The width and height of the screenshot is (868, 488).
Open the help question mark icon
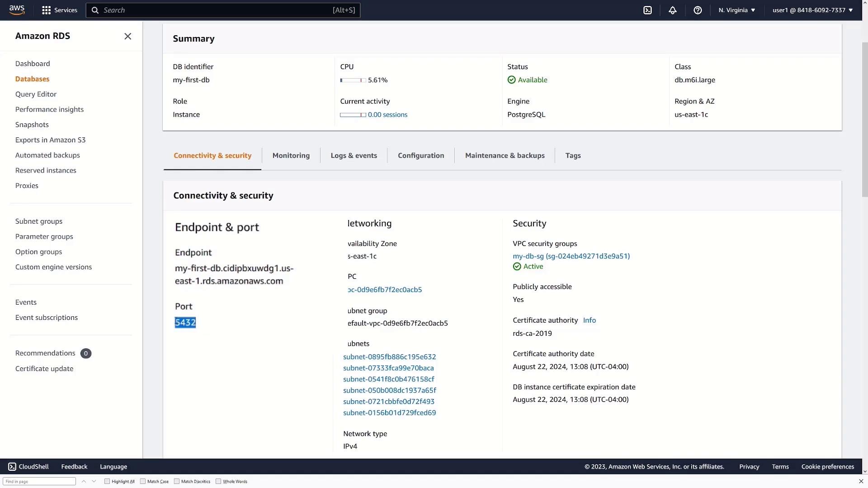point(698,10)
